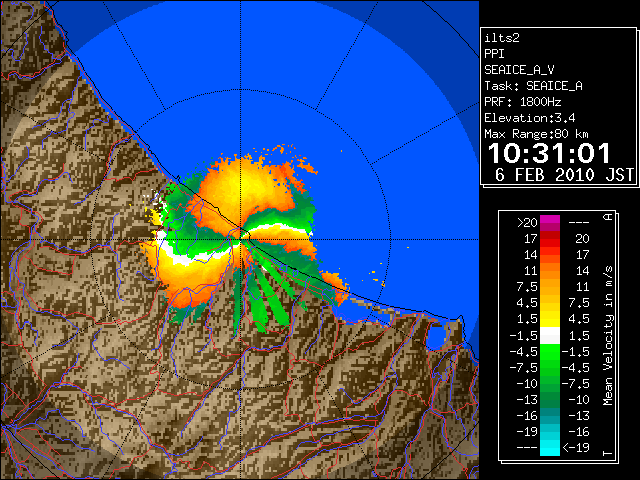Image resolution: width=640 pixels, height=480 pixels.
Task: Click the bright green -4.5 legend band
Action: (550, 352)
